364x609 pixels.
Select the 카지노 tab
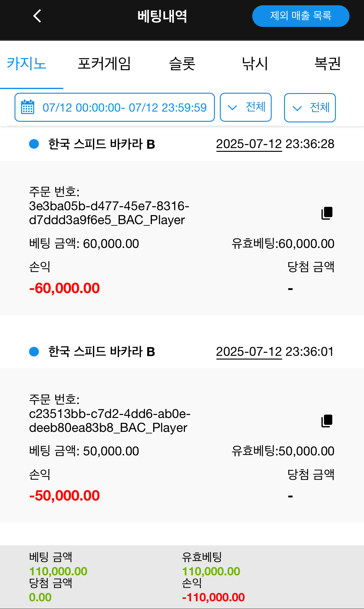(x=27, y=64)
